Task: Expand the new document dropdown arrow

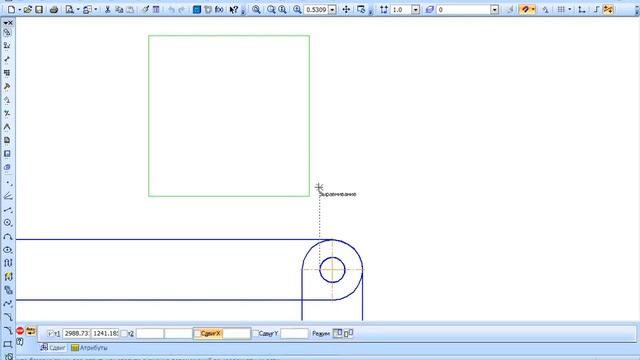Action: (20, 9)
